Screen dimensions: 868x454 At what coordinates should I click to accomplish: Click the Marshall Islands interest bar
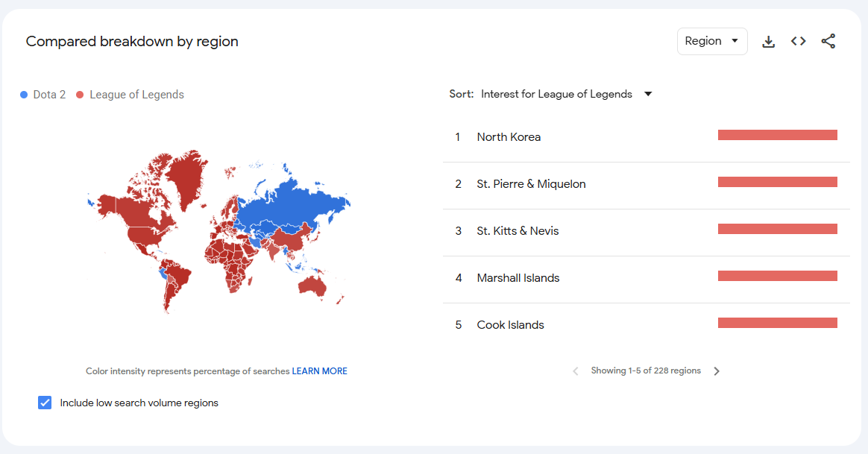point(777,276)
